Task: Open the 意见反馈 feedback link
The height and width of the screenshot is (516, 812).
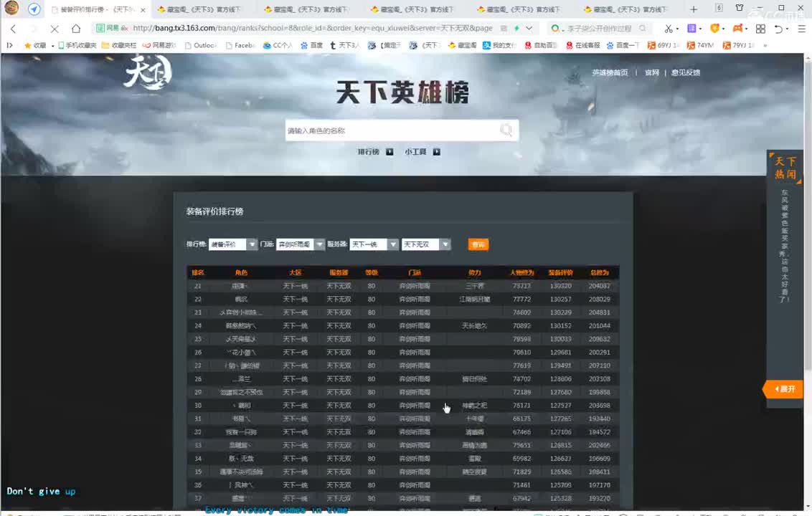Action: click(684, 72)
